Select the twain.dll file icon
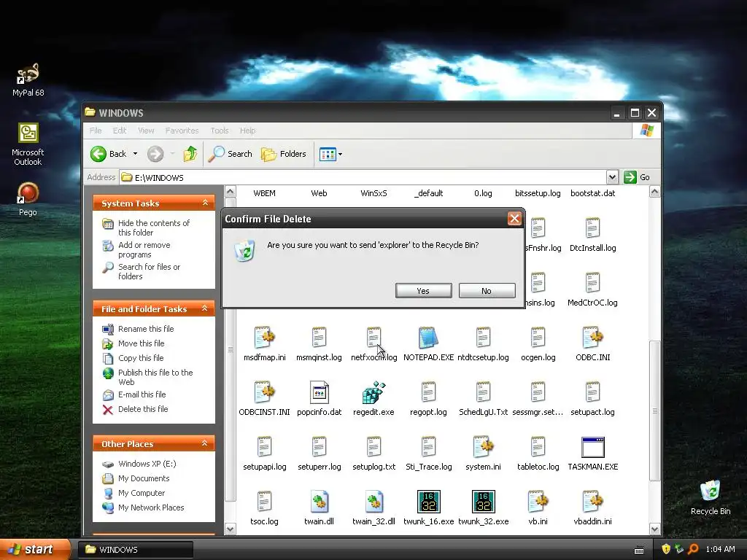This screenshot has width=747, height=560. (320, 502)
